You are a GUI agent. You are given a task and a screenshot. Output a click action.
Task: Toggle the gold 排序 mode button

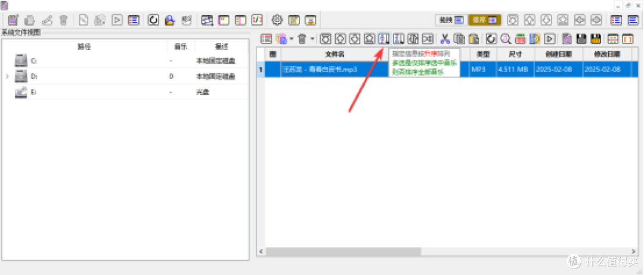[x=485, y=20]
